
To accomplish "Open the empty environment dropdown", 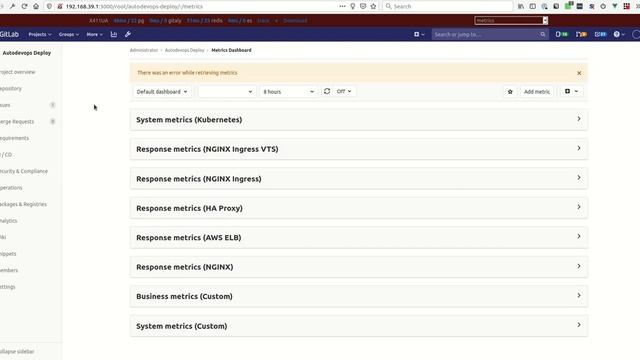I will tap(227, 91).
